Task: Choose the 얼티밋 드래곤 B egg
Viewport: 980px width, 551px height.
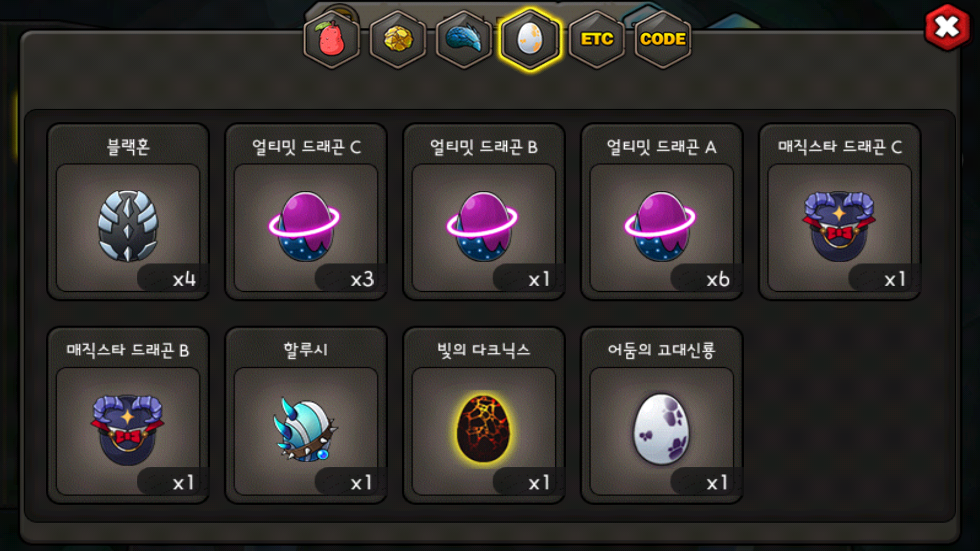Action: [483, 226]
